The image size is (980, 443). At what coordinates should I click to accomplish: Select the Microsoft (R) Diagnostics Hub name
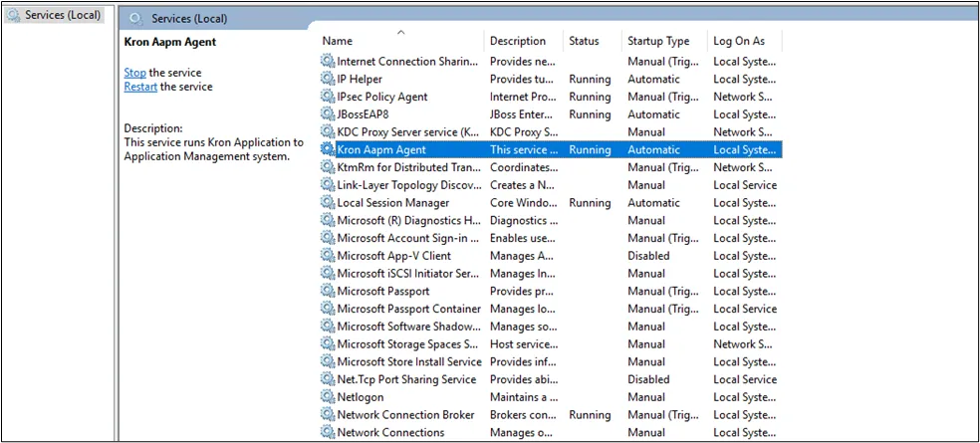click(408, 220)
